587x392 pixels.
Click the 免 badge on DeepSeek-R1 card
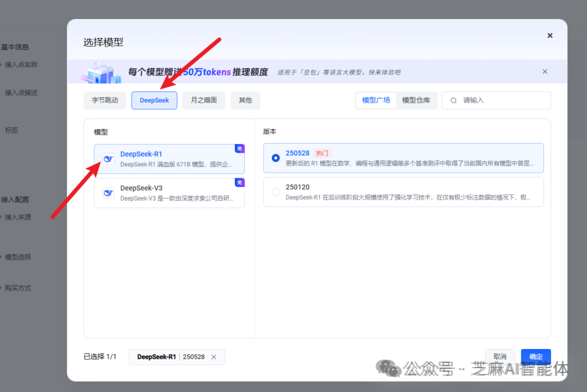pyautogui.click(x=240, y=148)
